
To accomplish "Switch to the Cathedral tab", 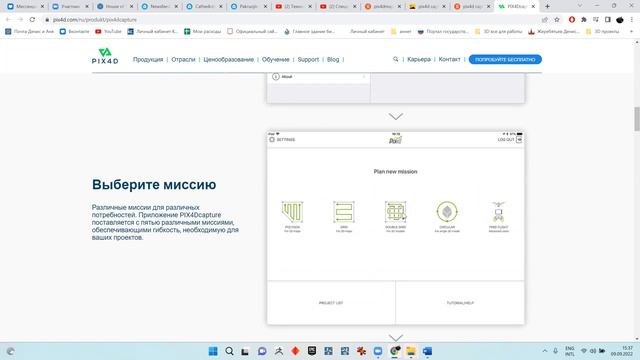I will tap(204, 7).
